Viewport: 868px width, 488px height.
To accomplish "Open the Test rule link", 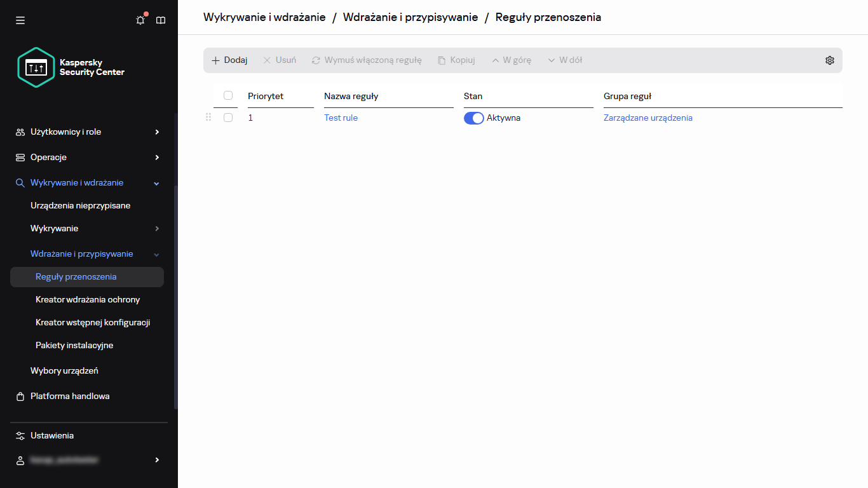I will click(x=341, y=117).
